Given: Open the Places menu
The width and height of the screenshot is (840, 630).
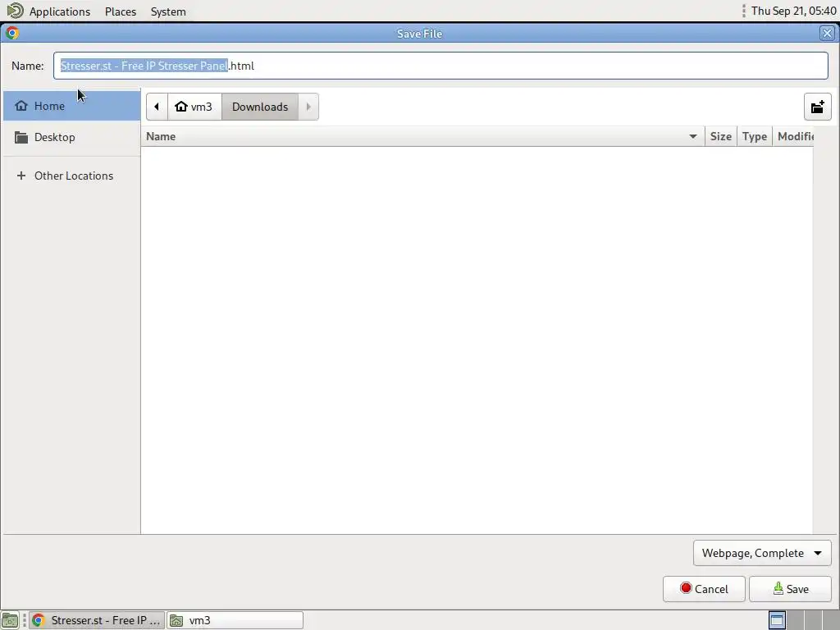Looking at the screenshot, I should pos(121,11).
